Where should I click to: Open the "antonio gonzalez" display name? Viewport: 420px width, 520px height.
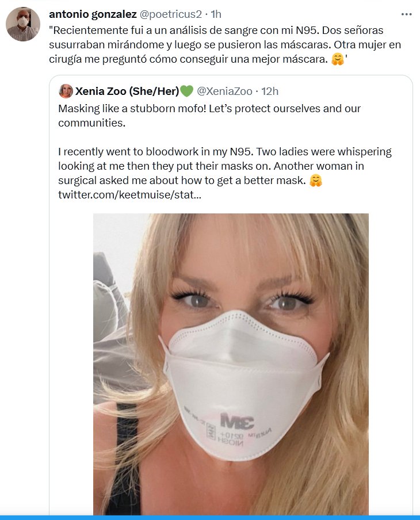click(93, 14)
